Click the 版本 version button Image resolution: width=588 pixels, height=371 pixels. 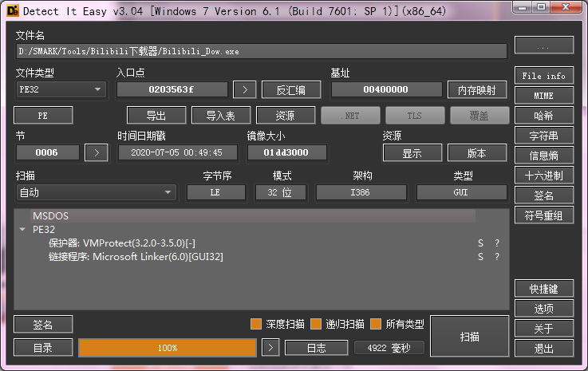click(477, 152)
